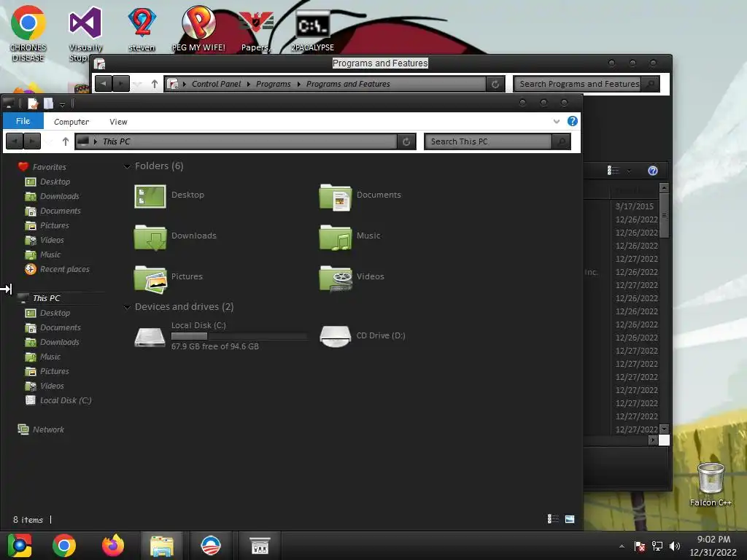This screenshot has height=560, width=747.
Task: Click the Search Programs and Features field
Action: pyautogui.click(x=578, y=84)
